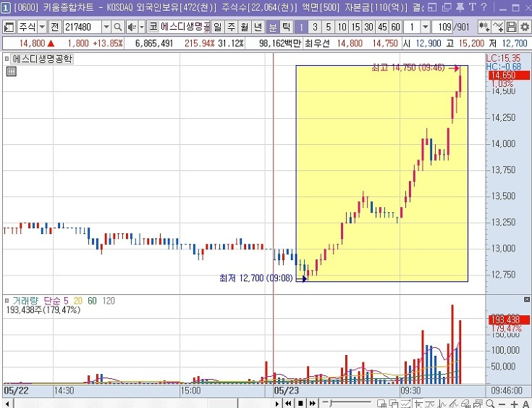
Task: Toggle the 15-minute interval button
Action: [355, 27]
